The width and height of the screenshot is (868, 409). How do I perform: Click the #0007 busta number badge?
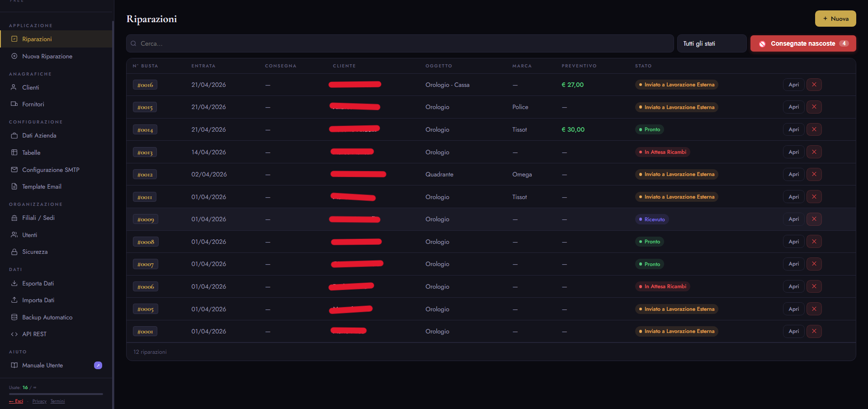146,264
